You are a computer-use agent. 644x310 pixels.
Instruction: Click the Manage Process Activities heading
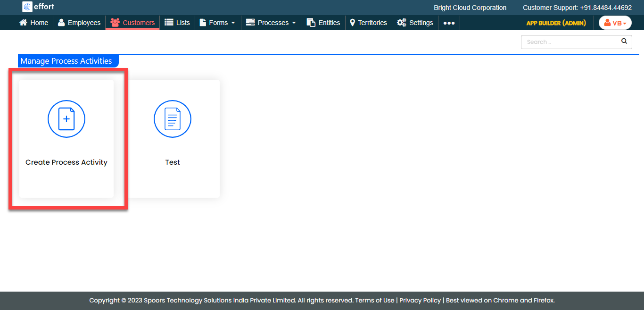pyautogui.click(x=66, y=61)
